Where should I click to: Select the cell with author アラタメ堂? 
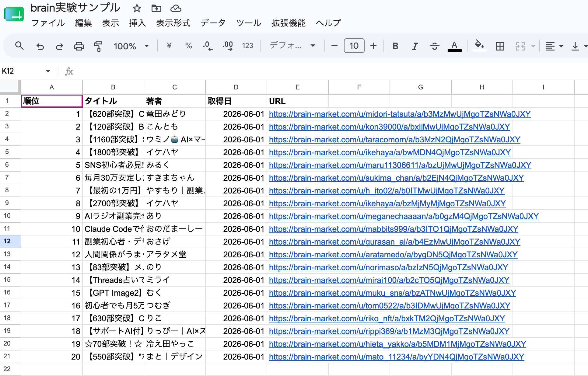pos(175,255)
